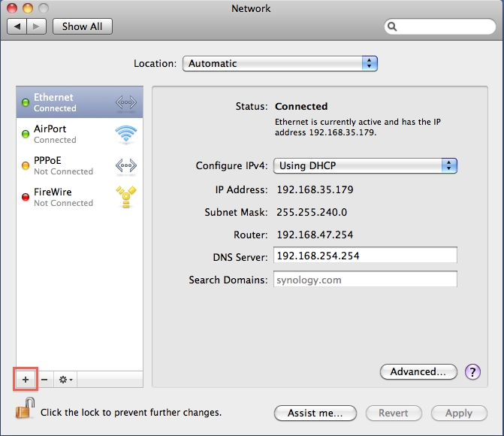Click the minus button to remove service
Viewport: 504px width, 436px height.
[44, 380]
